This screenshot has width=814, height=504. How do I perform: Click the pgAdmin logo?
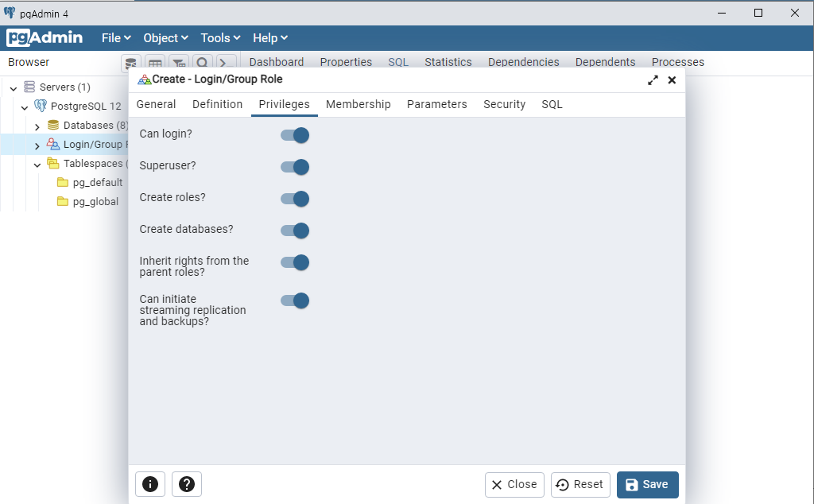click(x=45, y=37)
